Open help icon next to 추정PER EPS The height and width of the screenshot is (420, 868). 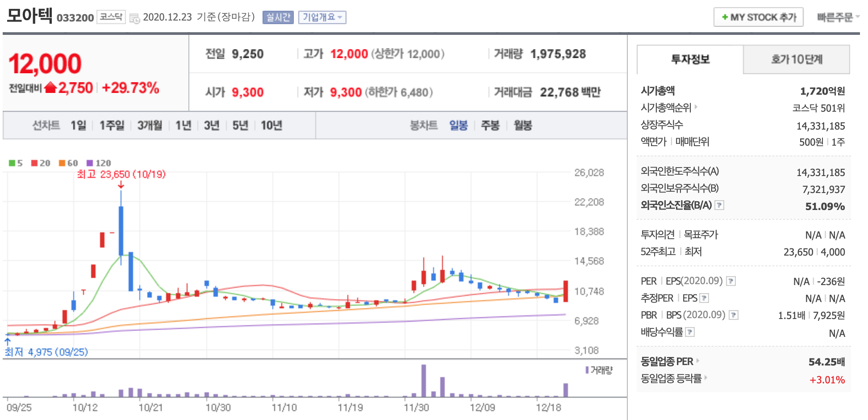pos(704,298)
